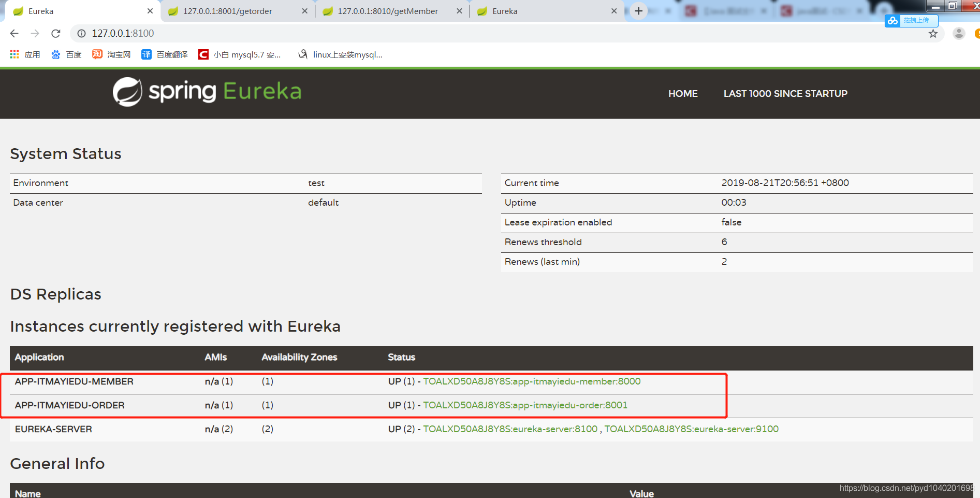This screenshot has height=498, width=980.
Task: Select EUREKA-SERVER application name
Action: click(x=53, y=429)
